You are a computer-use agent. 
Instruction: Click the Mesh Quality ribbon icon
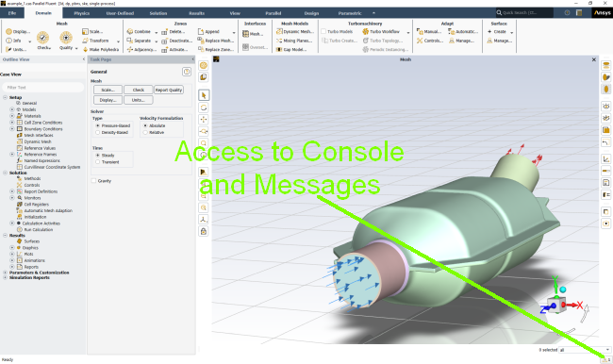pos(66,38)
